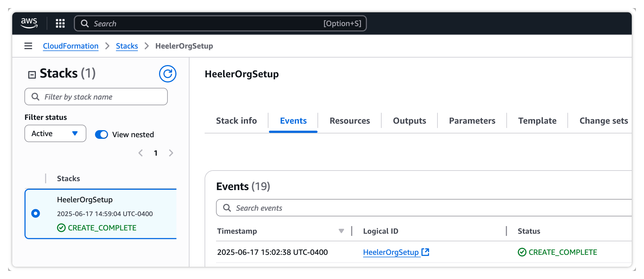Open the AWS services grid menu
Viewport: 644px width, 279px height.
(x=60, y=23)
